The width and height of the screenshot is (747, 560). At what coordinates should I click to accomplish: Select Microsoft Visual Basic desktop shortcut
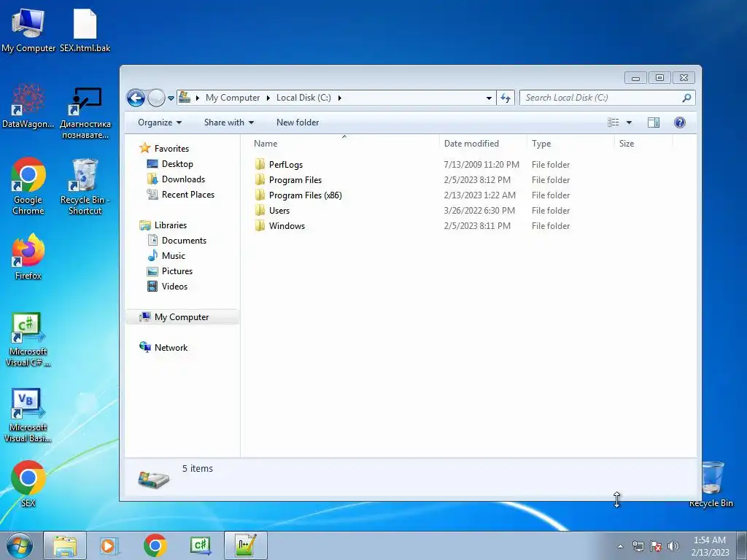(x=28, y=415)
